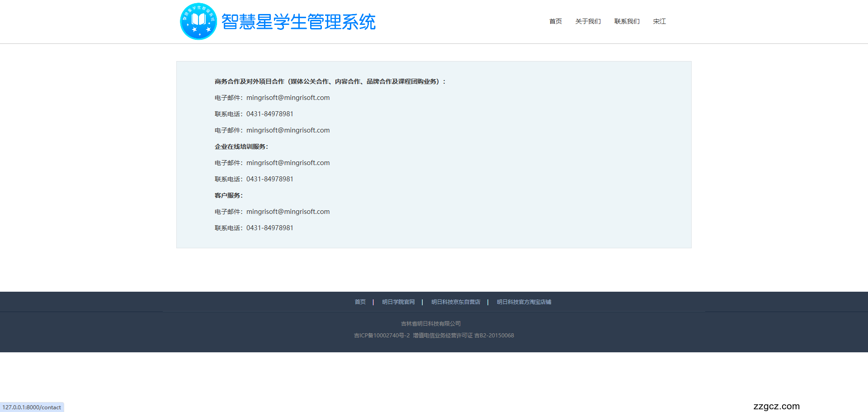This screenshot has height=412, width=868.
Task: Click the 吉林省明日科技有限公司 company name
Action: click(430, 323)
